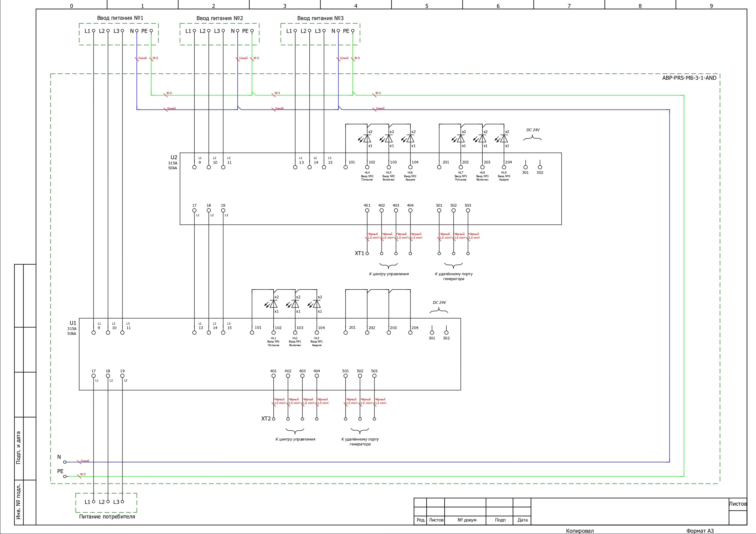Click the PE output terminal at bottom left
The height and width of the screenshot is (534, 756).
pyautogui.click(x=65, y=476)
